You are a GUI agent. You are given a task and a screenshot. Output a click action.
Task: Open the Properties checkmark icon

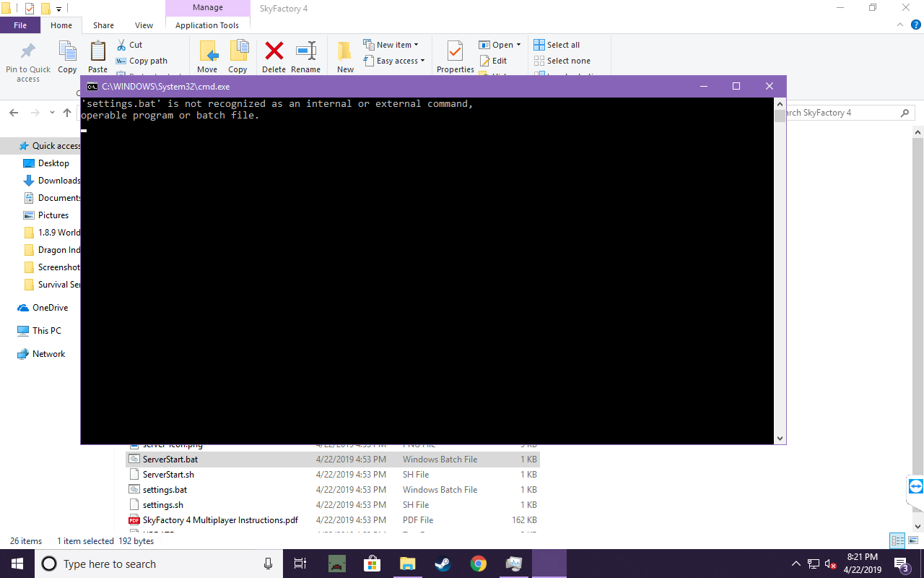pyautogui.click(x=455, y=51)
